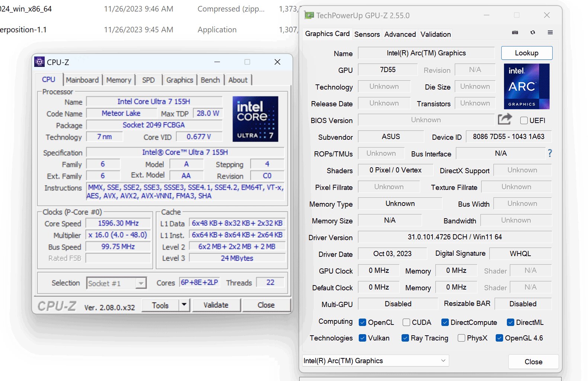Open the Validation tab in GPU-Z
This screenshot has width=588, height=381.
436,34
